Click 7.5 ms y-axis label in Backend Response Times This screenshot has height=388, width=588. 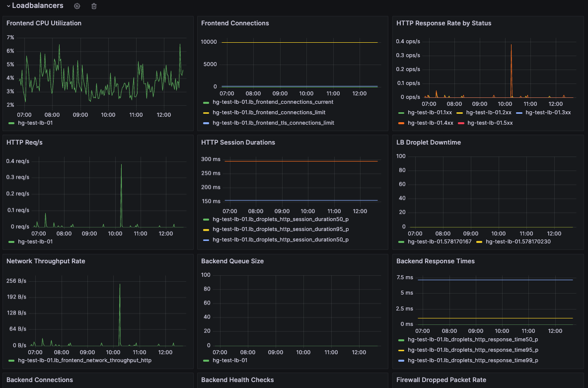(x=405, y=277)
